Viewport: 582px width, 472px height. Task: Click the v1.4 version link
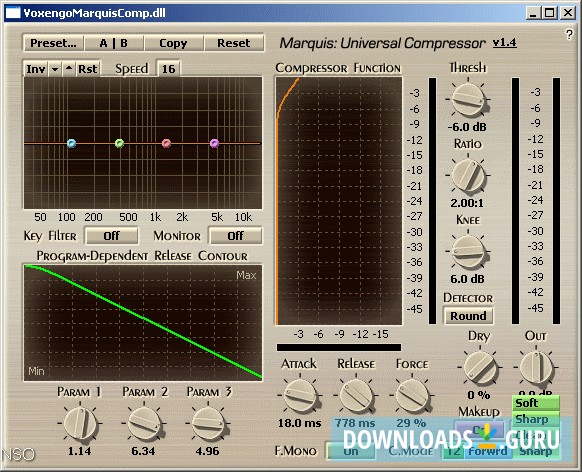(504, 43)
